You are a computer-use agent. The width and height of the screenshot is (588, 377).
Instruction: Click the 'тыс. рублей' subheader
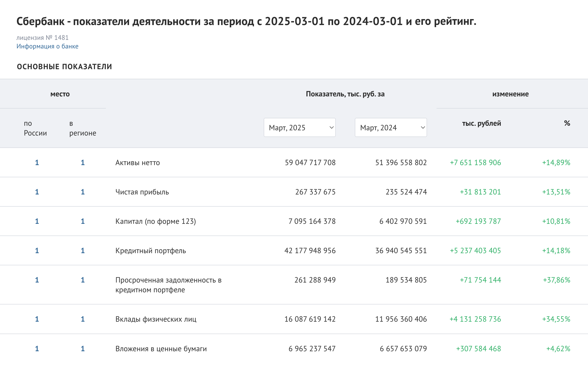(481, 123)
